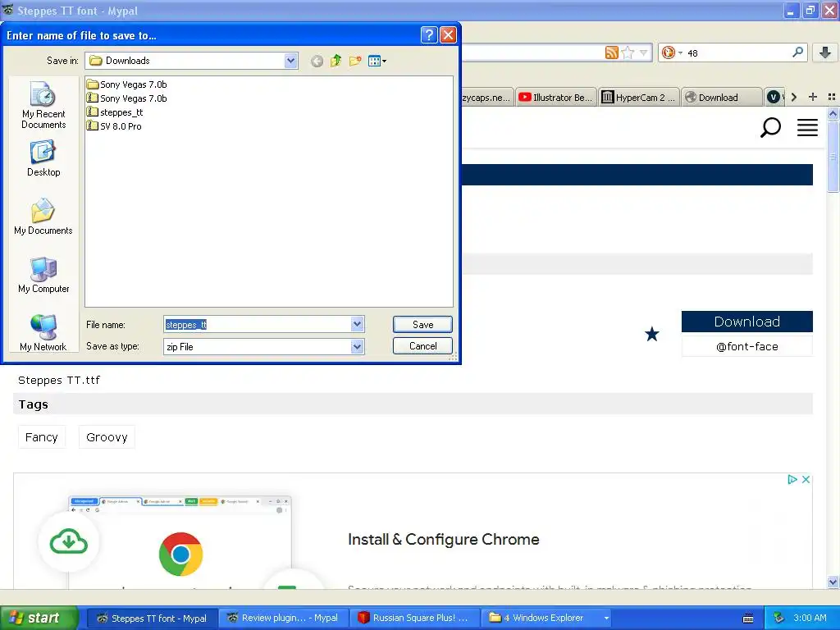Go up one folder level
Image resolution: width=840 pixels, height=630 pixels.
coord(336,61)
